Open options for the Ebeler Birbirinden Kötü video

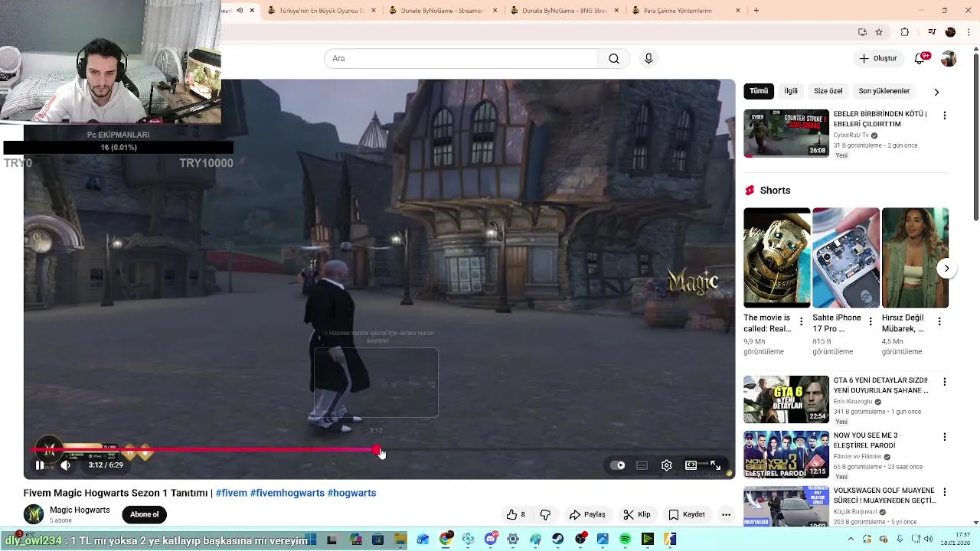944,116
